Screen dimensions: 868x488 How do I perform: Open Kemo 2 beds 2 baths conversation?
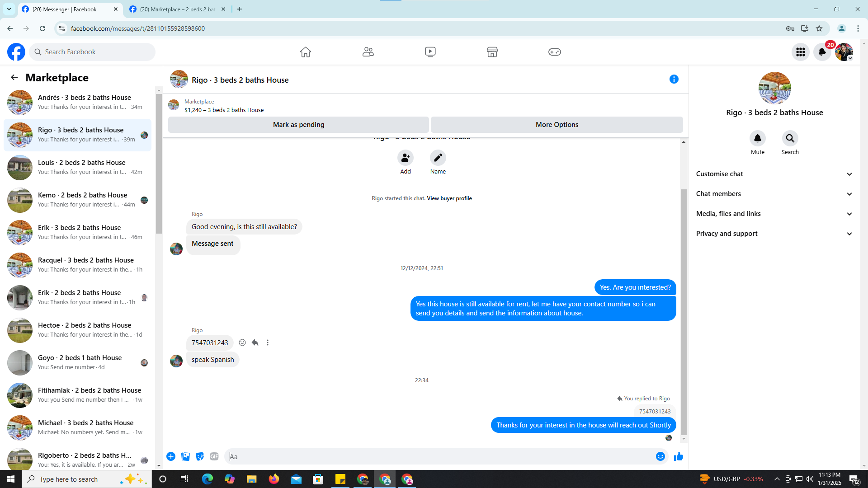[78, 200]
